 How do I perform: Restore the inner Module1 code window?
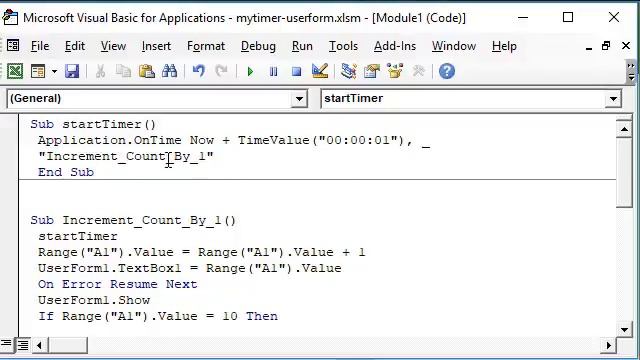click(606, 46)
